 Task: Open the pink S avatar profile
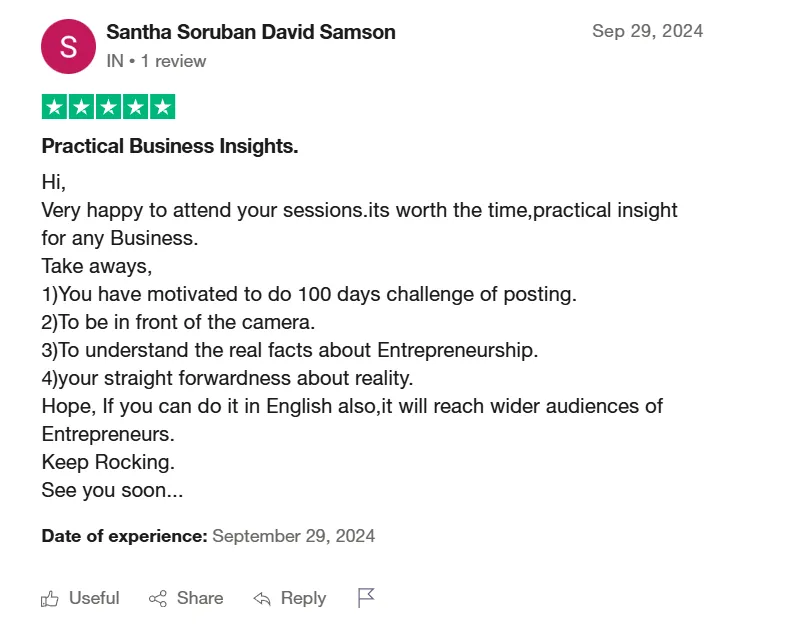click(69, 47)
